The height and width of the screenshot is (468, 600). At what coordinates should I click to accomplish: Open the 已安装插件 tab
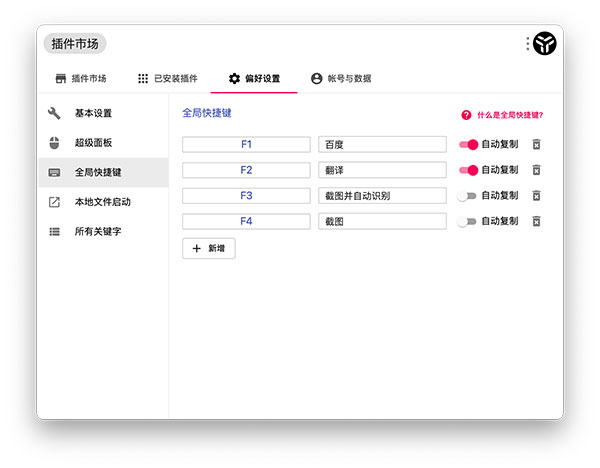[x=168, y=78]
